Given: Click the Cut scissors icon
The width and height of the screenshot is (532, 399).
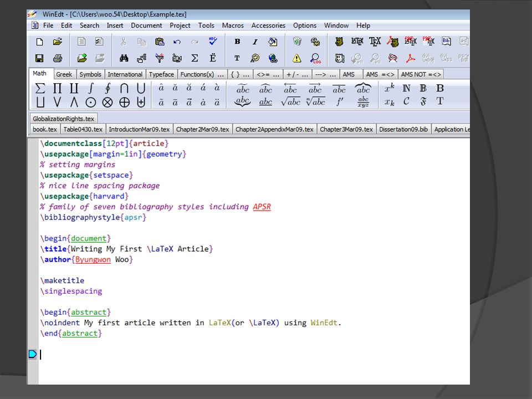Looking at the screenshot, I should pyautogui.click(x=124, y=42).
